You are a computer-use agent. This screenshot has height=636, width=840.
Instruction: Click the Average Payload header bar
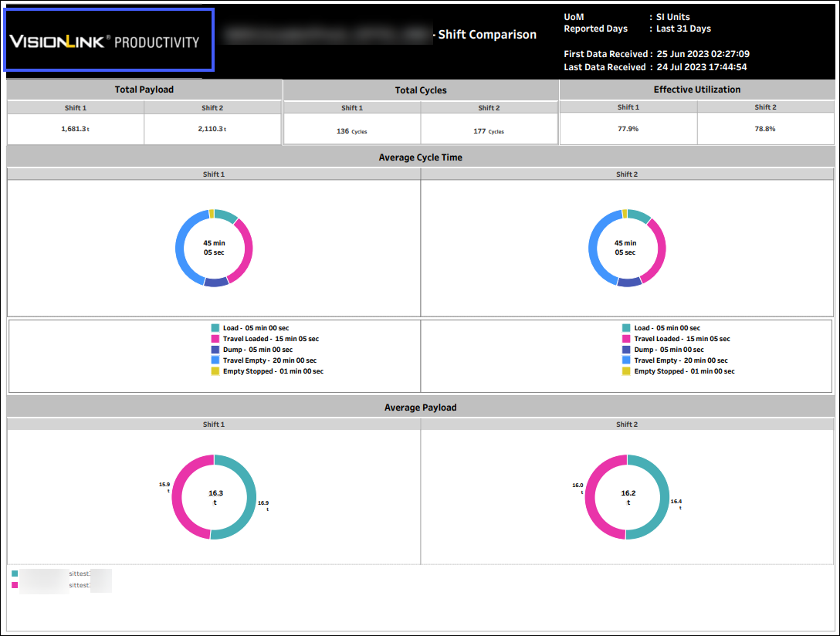421,408
